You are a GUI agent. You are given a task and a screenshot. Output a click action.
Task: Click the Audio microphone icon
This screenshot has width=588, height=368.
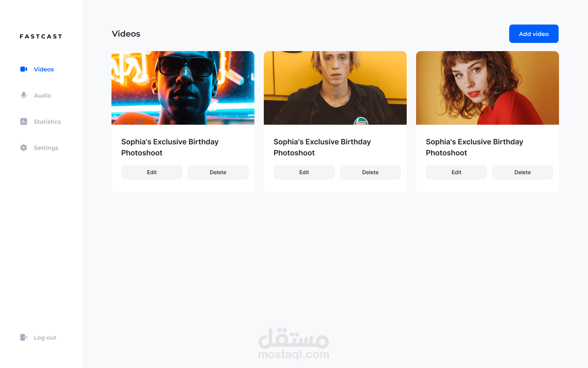24,95
